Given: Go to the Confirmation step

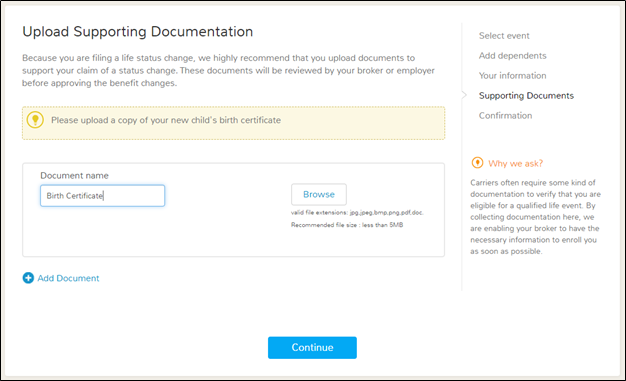Looking at the screenshot, I should [505, 116].
